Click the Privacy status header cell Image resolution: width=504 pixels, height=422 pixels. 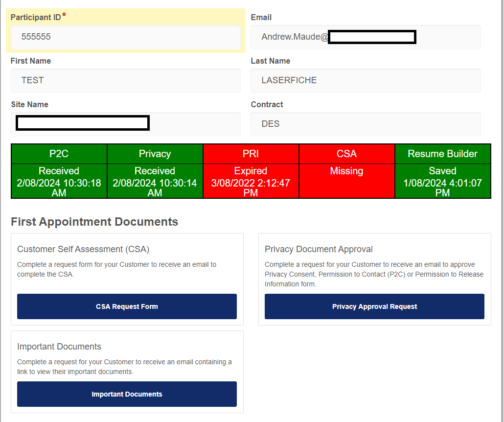pos(155,154)
